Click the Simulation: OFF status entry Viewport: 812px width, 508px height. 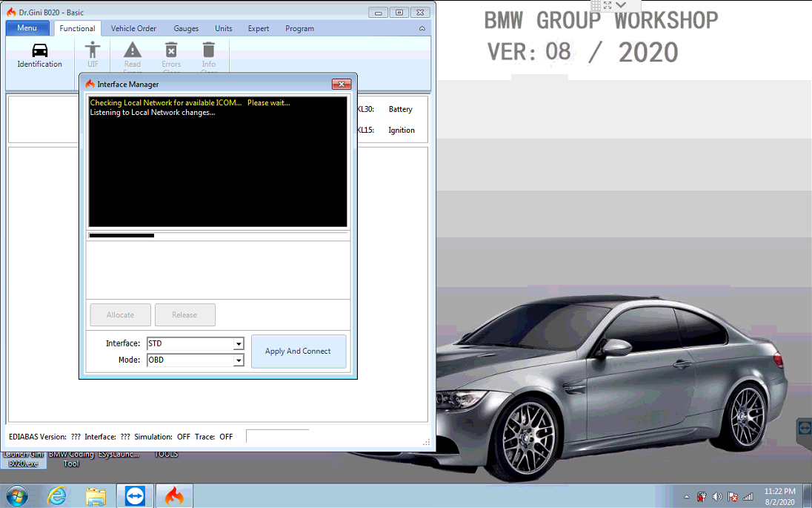coord(162,437)
